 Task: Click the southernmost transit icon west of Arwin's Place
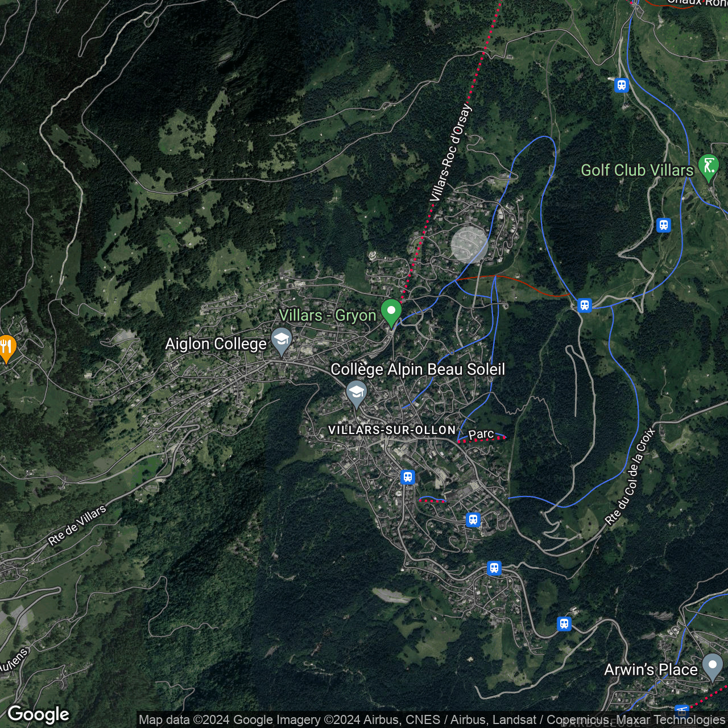(564, 623)
